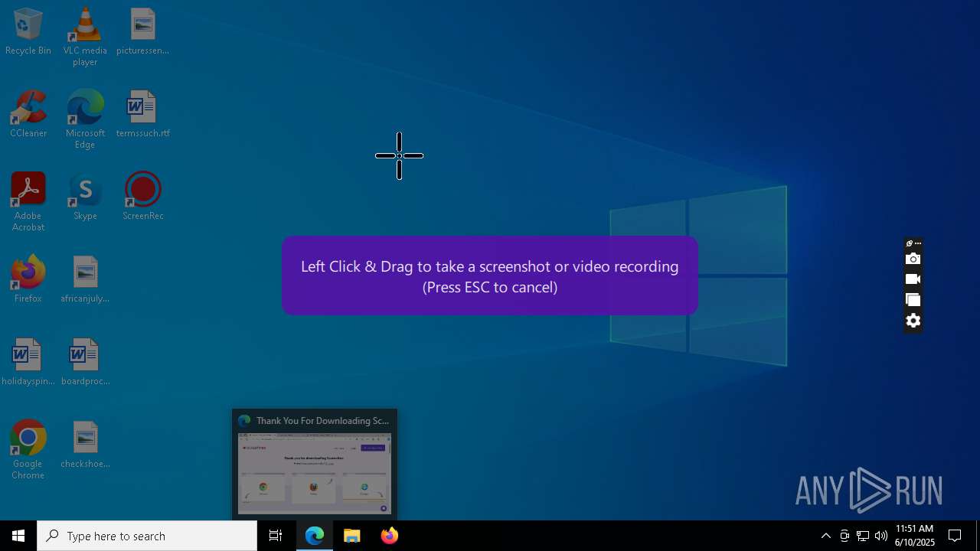Click Edge preview thumbnail Thank You For Downloading
Viewport: 980px width, 551px height.
click(315, 465)
